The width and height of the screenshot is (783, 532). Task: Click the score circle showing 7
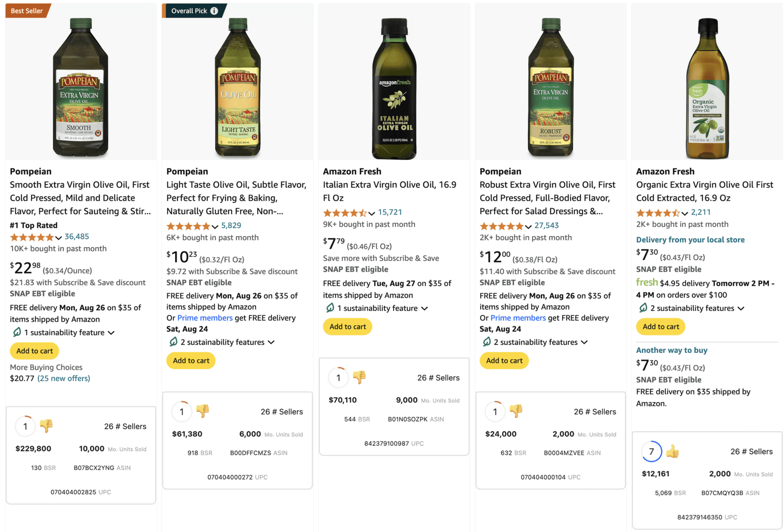click(651, 451)
